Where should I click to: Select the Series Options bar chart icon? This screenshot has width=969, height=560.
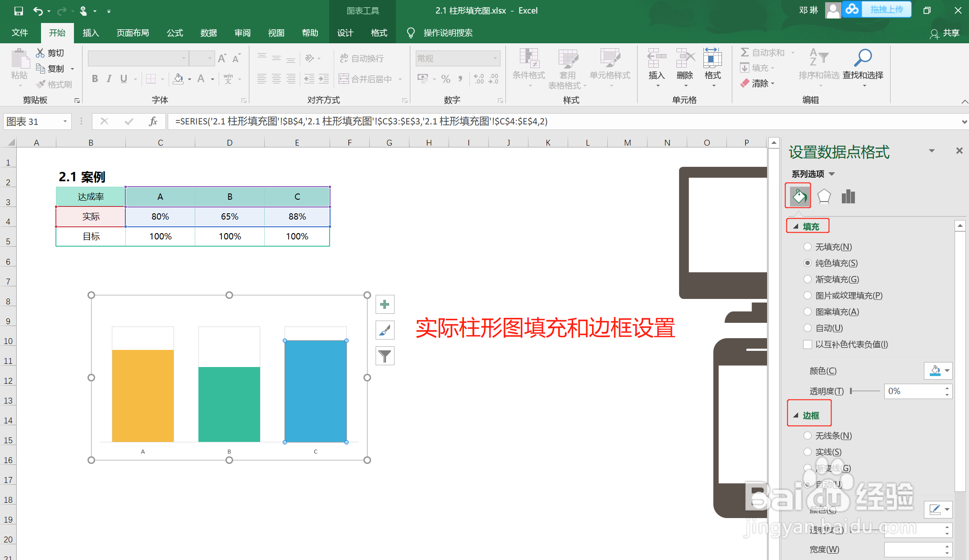[848, 196]
